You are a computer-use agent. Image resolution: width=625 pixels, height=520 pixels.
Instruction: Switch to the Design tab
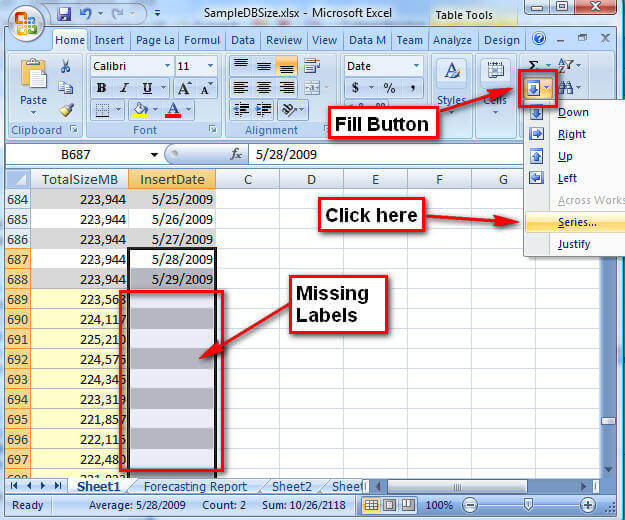(502, 40)
